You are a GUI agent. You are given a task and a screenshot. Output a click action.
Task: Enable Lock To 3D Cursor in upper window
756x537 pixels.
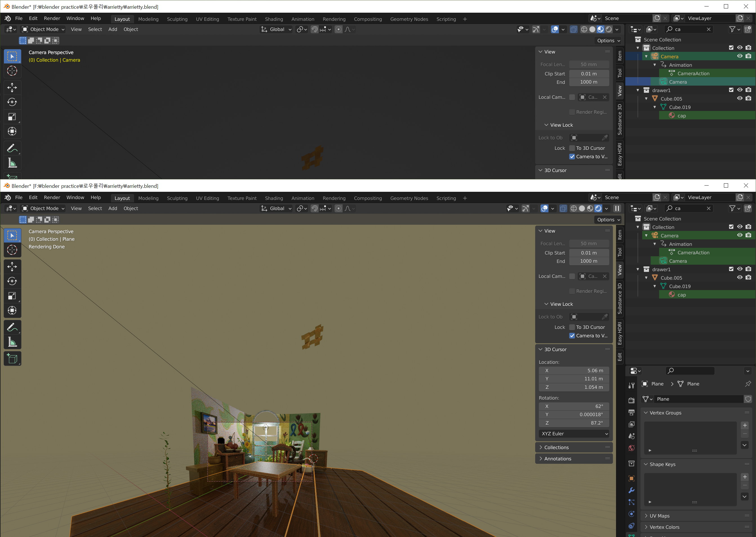pyautogui.click(x=572, y=148)
